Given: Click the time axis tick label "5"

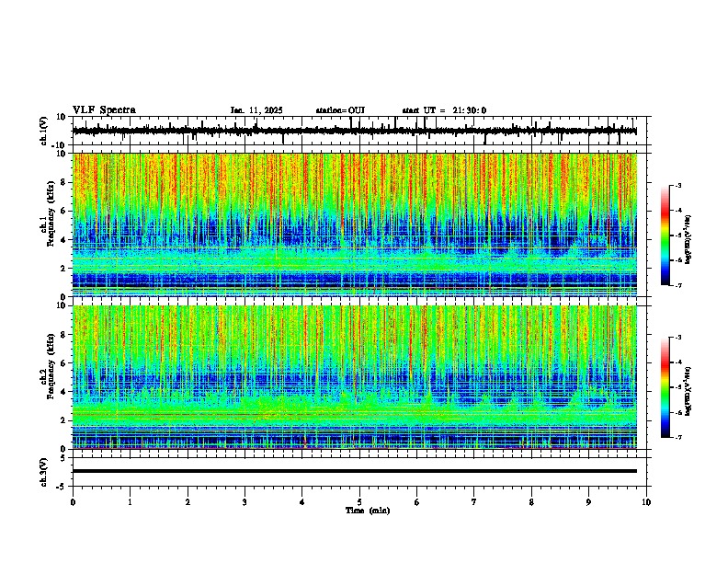Looking at the screenshot, I should pos(359,502).
